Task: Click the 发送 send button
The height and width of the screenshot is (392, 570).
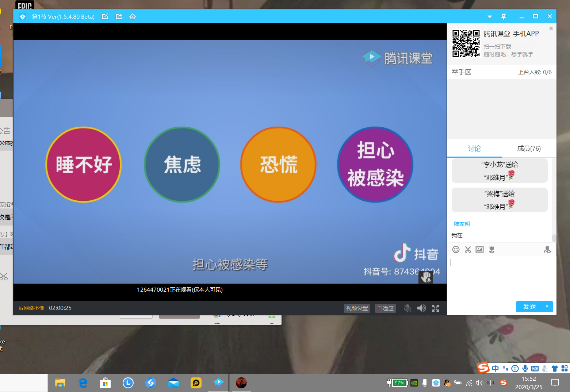Action: [529, 307]
